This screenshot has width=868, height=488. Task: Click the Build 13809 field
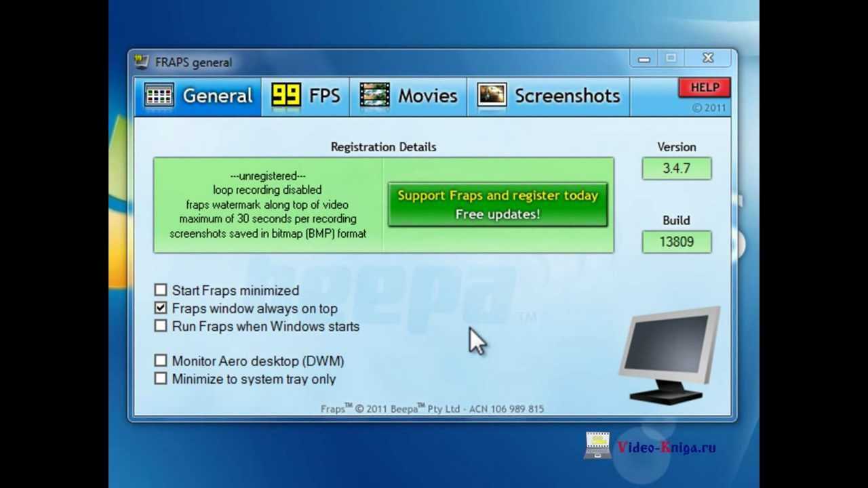[677, 241]
